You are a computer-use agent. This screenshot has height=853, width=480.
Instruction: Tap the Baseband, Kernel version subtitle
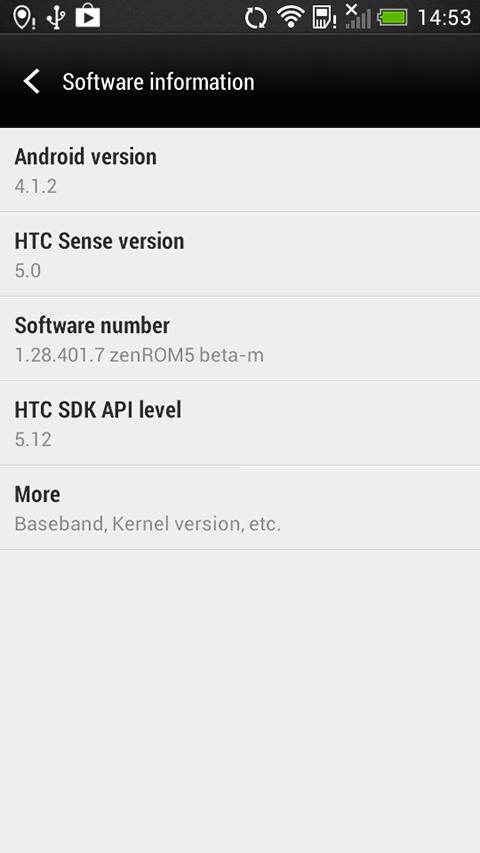(147, 524)
